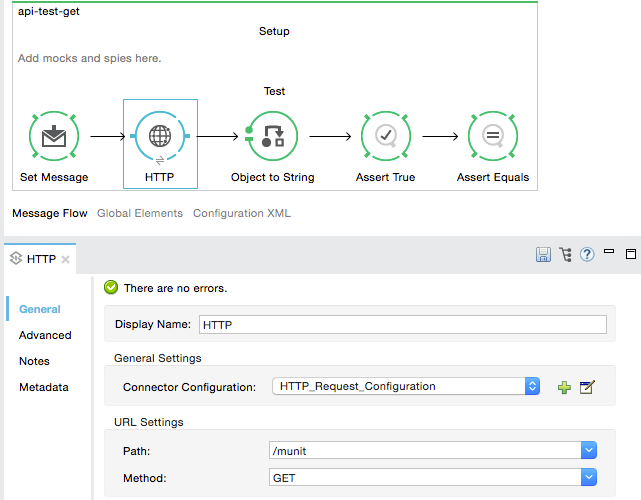Open the Advanced settings section
The height and width of the screenshot is (500, 641).
coord(45,335)
